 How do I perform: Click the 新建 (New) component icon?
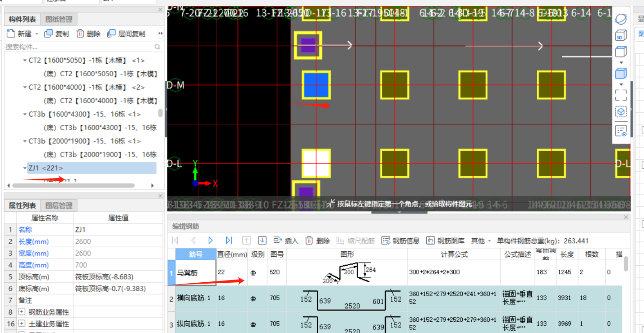pos(11,34)
